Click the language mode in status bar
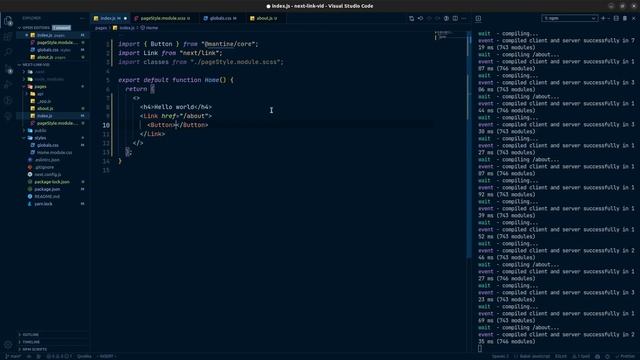This screenshot has height=360, width=640. click(x=535, y=356)
